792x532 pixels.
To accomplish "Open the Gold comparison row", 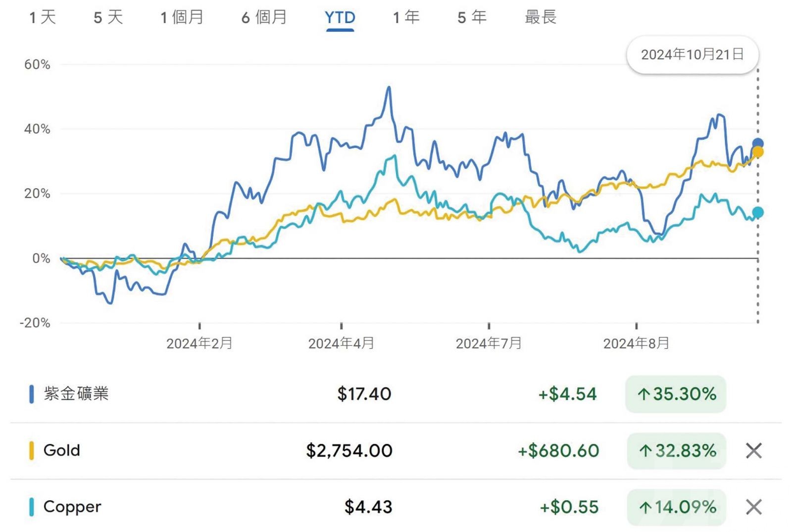I will coord(396,450).
